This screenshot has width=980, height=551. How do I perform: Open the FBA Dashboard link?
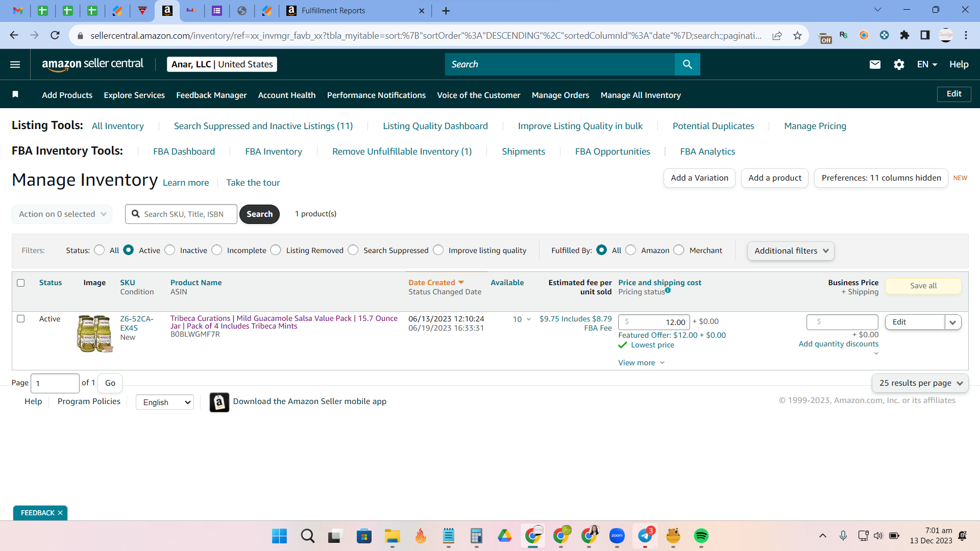[x=184, y=152]
